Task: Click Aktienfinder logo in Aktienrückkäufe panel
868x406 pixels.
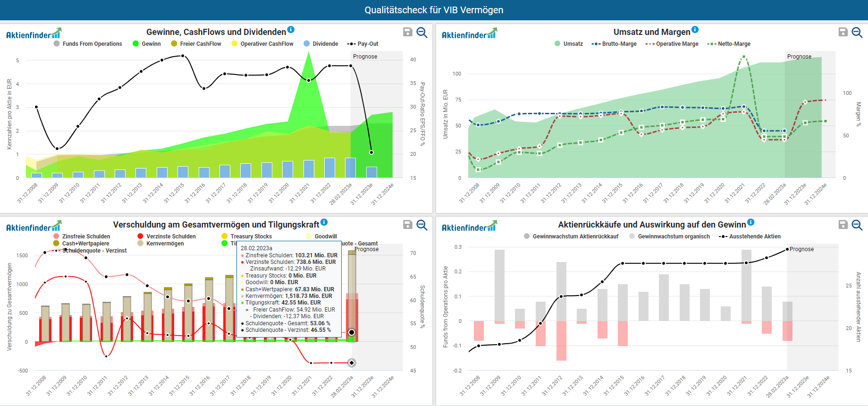Action: tap(469, 227)
